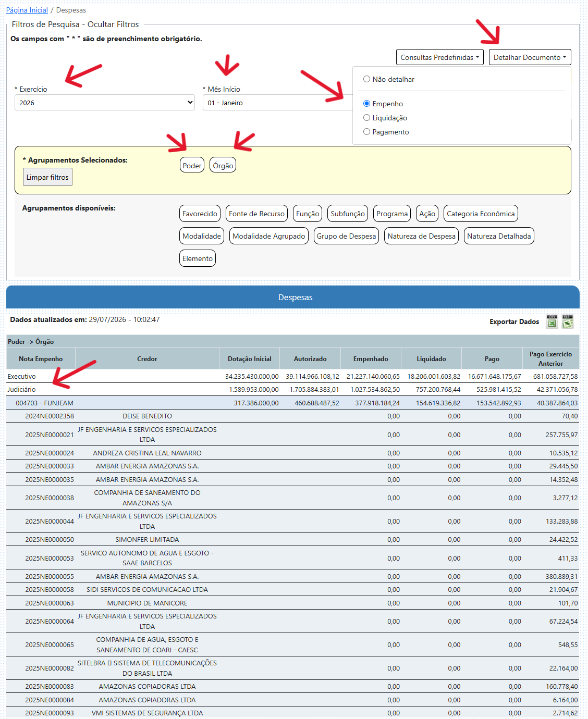Select nota 2025NE0000021

(50, 435)
